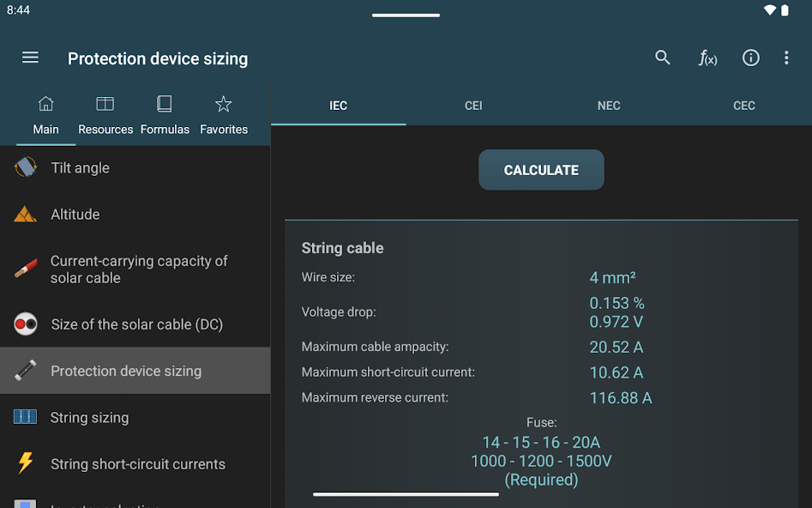Tap the bottom navigation gesture bar

(x=406, y=494)
